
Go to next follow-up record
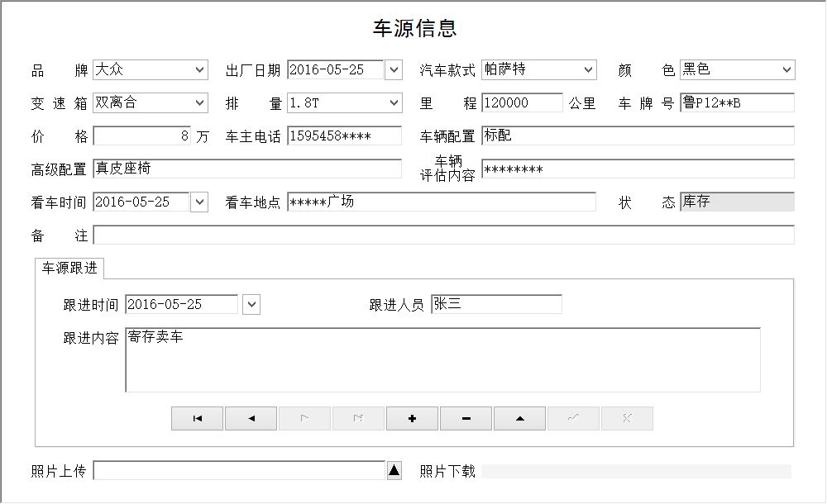tap(305, 419)
